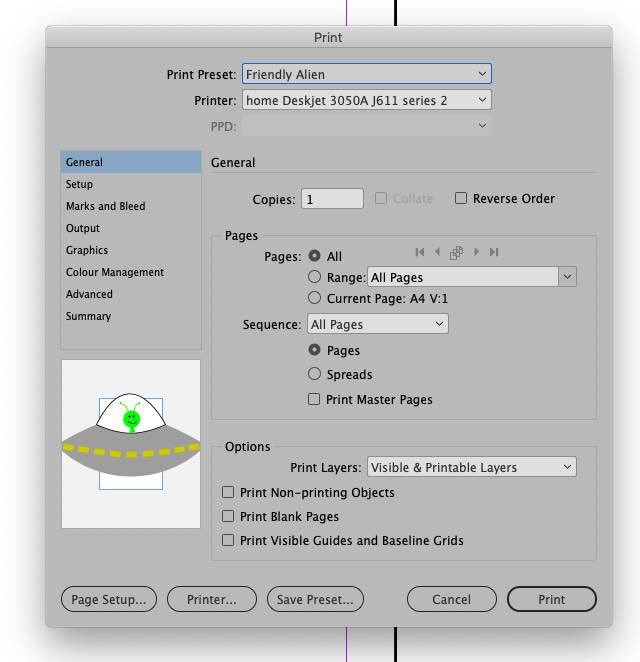Select the General category
Viewport: 640px width, 662px height.
tap(131, 162)
